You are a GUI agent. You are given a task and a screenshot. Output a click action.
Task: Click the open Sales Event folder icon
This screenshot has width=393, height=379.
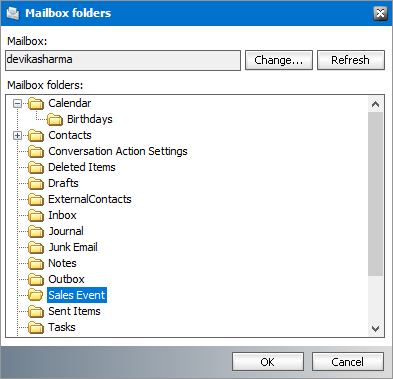tap(36, 295)
